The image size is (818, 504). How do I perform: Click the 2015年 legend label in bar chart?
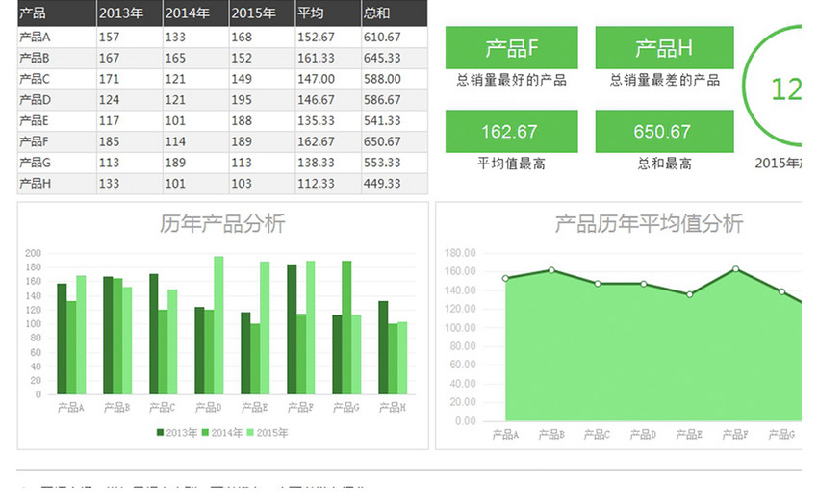click(271, 433)
